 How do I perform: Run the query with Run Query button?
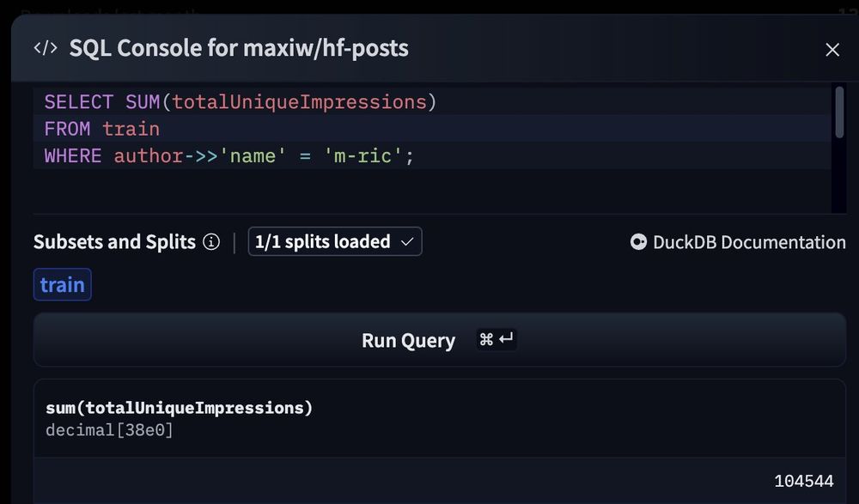click(439, 340)
